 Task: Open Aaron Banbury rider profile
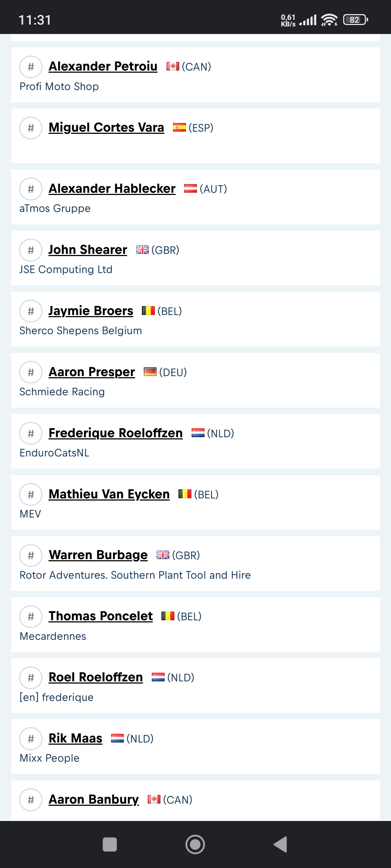pos(94,800)
